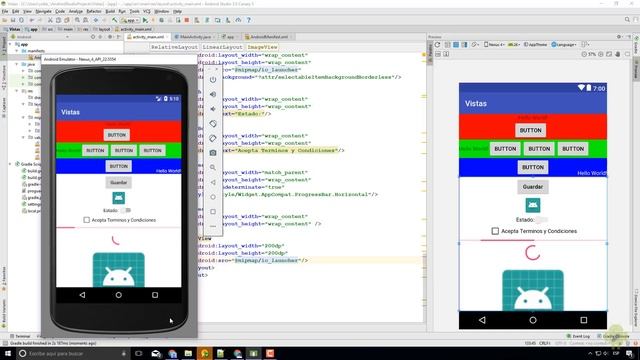Click the LinearLayout breadcrumb
Image resolution: width=640 pixels, height=360 pixels.
point(222,47)
